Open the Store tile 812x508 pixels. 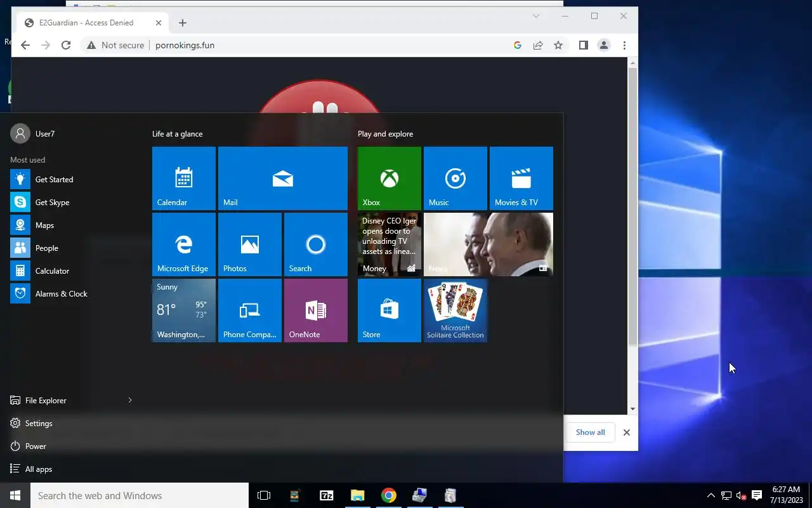coord(390,311)
